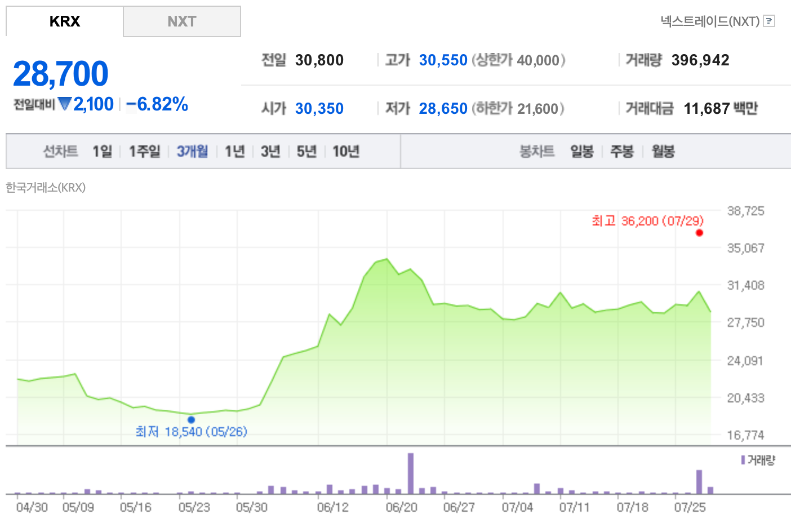Click the NXT help icon

769,21
